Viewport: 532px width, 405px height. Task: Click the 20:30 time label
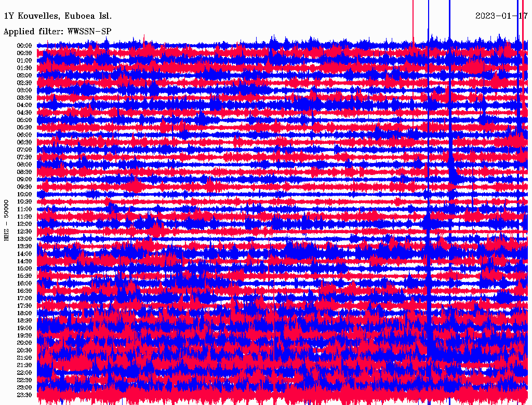click(x=24, y=350)
